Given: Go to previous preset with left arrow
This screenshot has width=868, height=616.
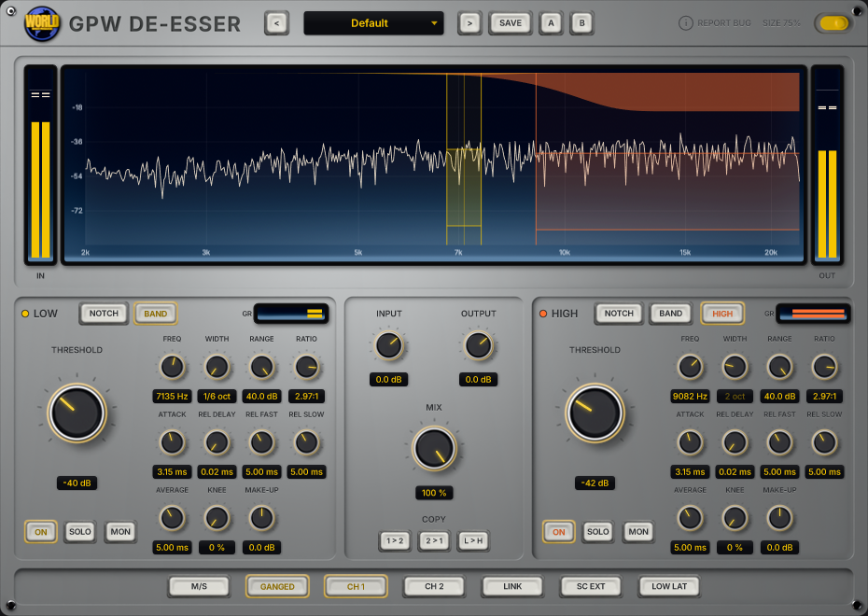Looking at the screenshot, I should tap(277, 23).
